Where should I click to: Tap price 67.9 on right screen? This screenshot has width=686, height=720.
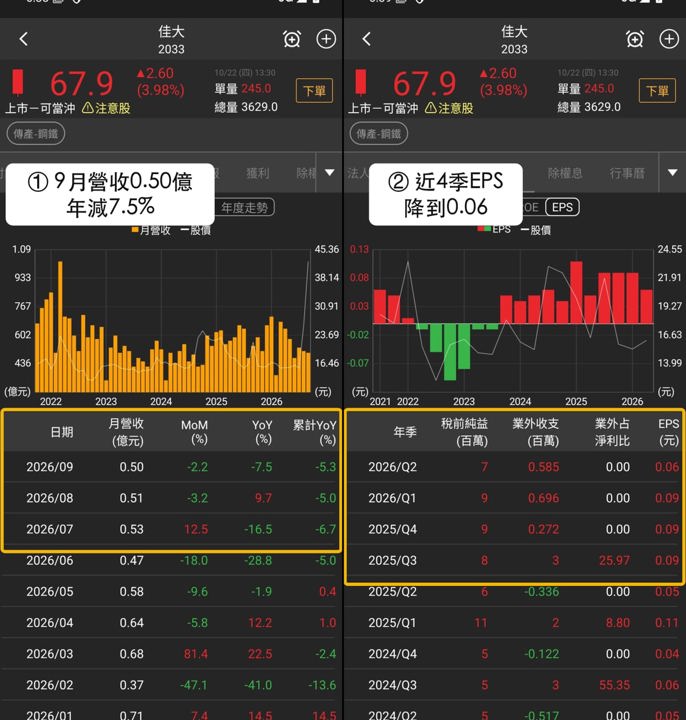click(424, 84)
